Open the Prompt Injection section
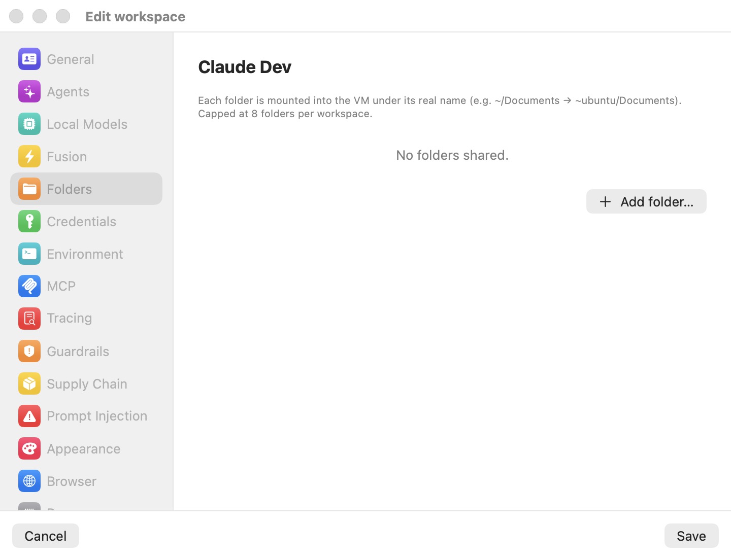Viewport: 731px width, 560px height. click(x=86, y=416)
